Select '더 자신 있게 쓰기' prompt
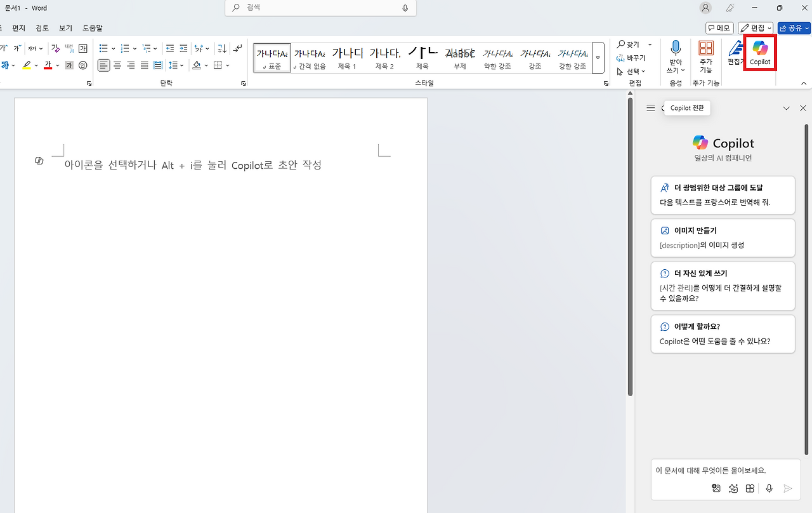This screenshot has width=812, height=513. [x=723, y=286]
